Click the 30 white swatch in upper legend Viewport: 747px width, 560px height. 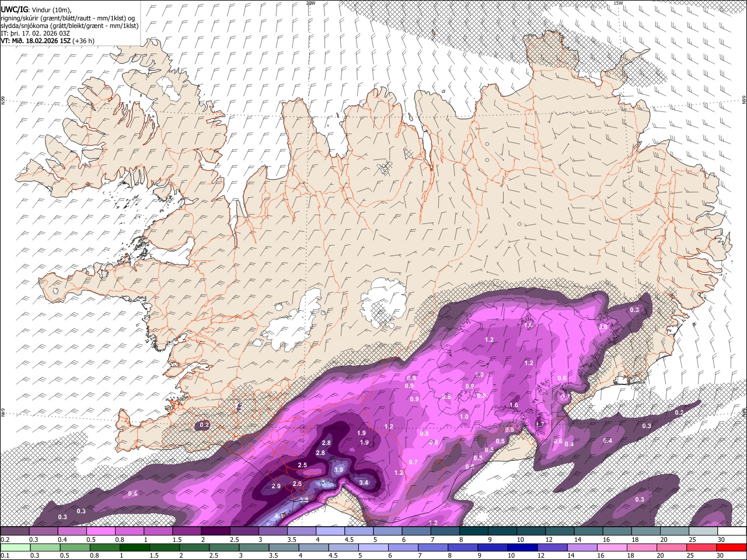(732, 531)
